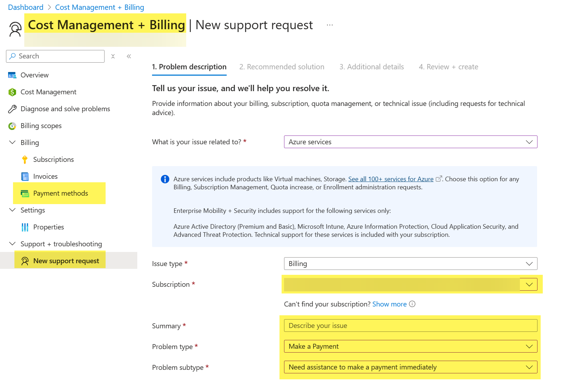Open Overview in the sidebar
Image resolution: width=566 pixels, height=392 pixels.
click(x=34, y=75)
